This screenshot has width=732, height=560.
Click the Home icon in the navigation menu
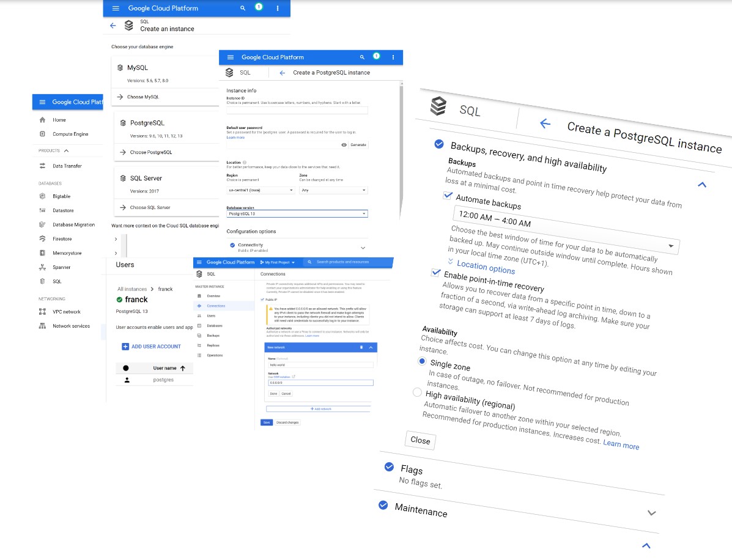tap(42, 120)
